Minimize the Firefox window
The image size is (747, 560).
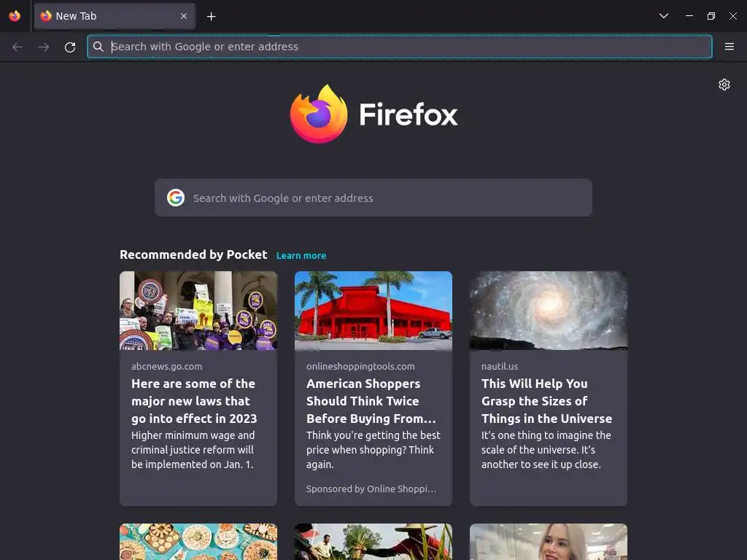coord(689,16)
